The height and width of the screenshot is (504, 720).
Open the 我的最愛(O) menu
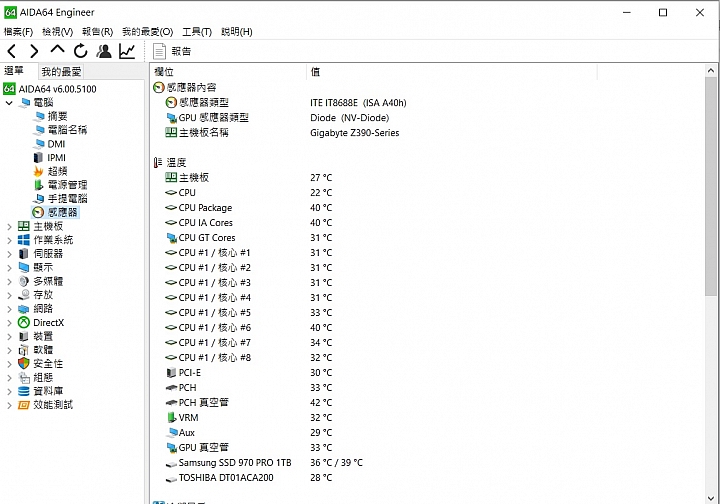tap(147, 32)
